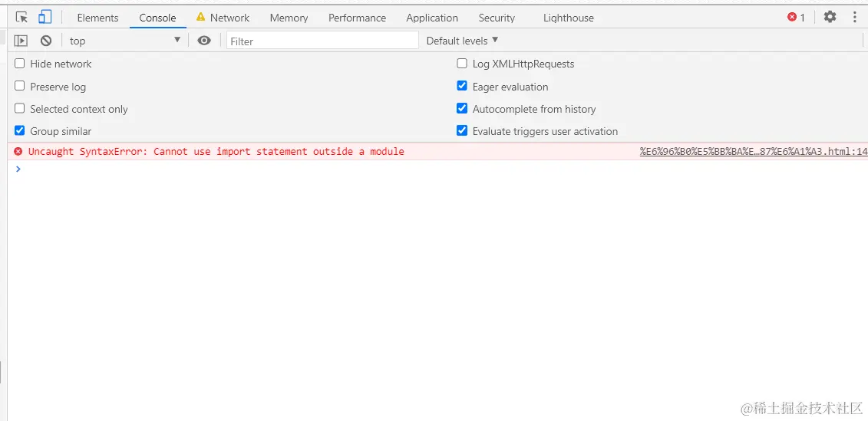This screenshot has height=421, width=868.
Task: Open the three-dot customize DevTools menu
Action: [x=855, y=17]
